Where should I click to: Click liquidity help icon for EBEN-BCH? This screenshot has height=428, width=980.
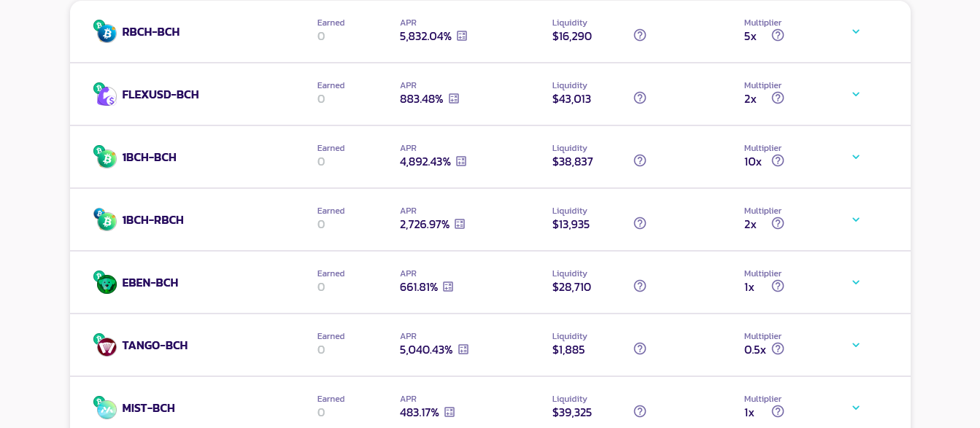pos(640,286)
